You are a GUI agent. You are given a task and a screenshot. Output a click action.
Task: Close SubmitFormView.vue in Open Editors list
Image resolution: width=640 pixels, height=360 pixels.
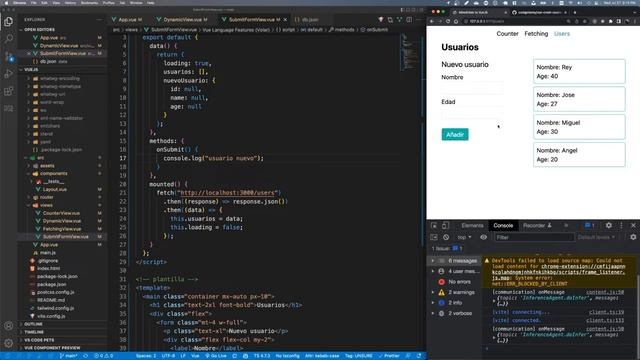(29, 53)
